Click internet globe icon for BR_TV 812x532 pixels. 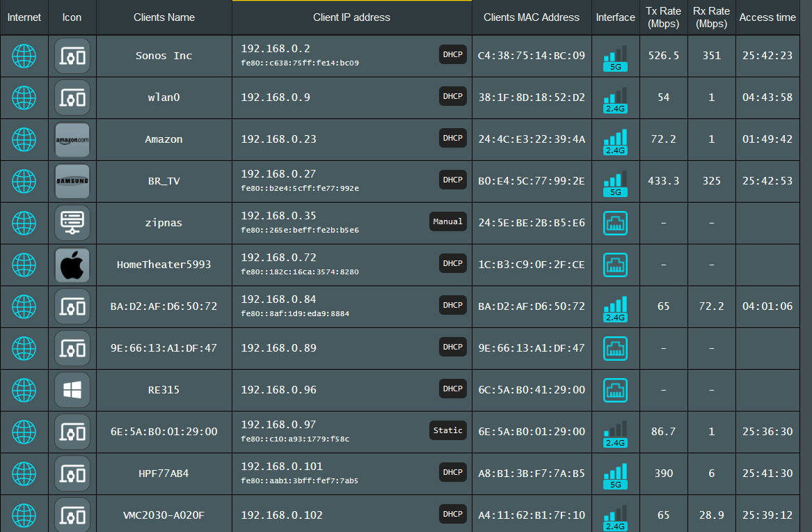(24, 181)
